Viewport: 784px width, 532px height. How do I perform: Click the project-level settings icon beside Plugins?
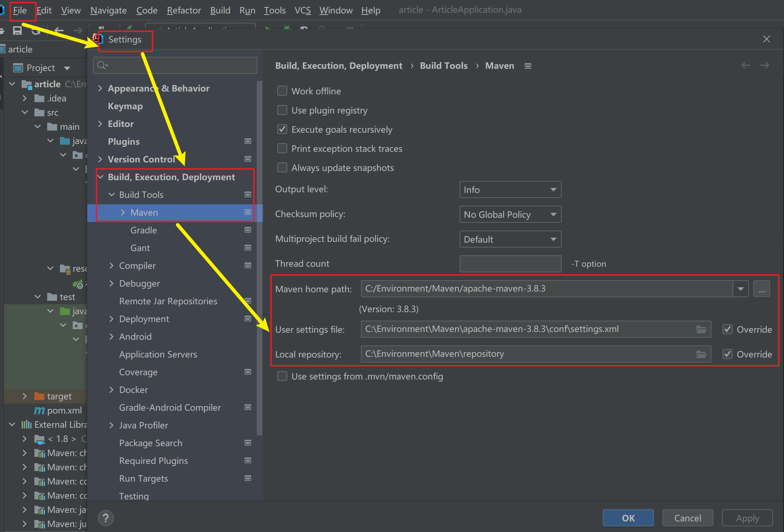point(248,142)
